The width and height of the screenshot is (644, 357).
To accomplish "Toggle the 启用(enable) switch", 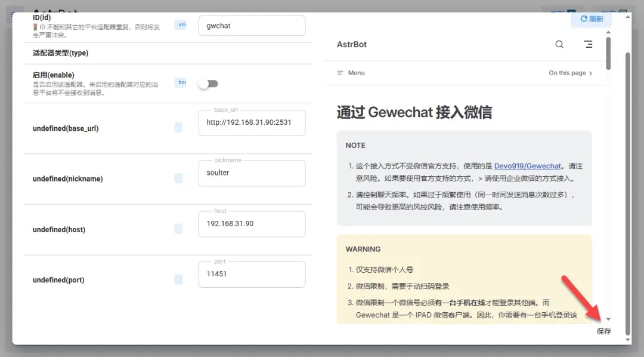I will [x=208, y=84].
